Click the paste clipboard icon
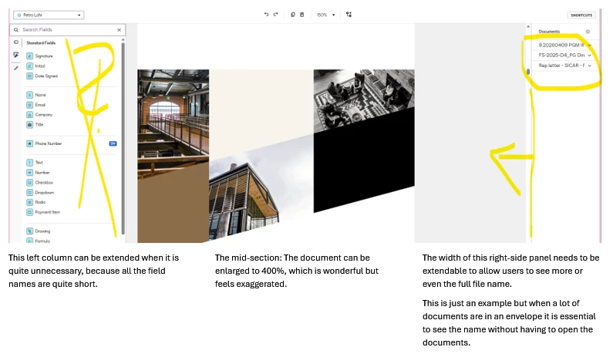Screen dimensions: 613x364 pos(301,15)
